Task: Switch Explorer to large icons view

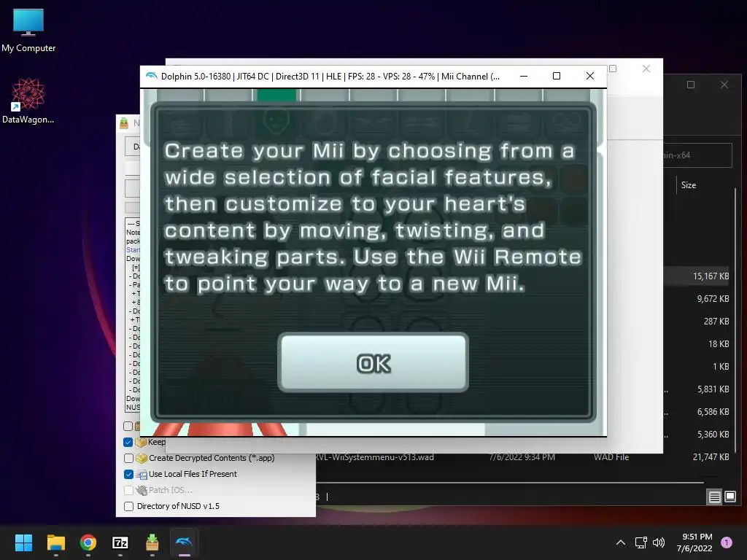Action: point(729,497)
